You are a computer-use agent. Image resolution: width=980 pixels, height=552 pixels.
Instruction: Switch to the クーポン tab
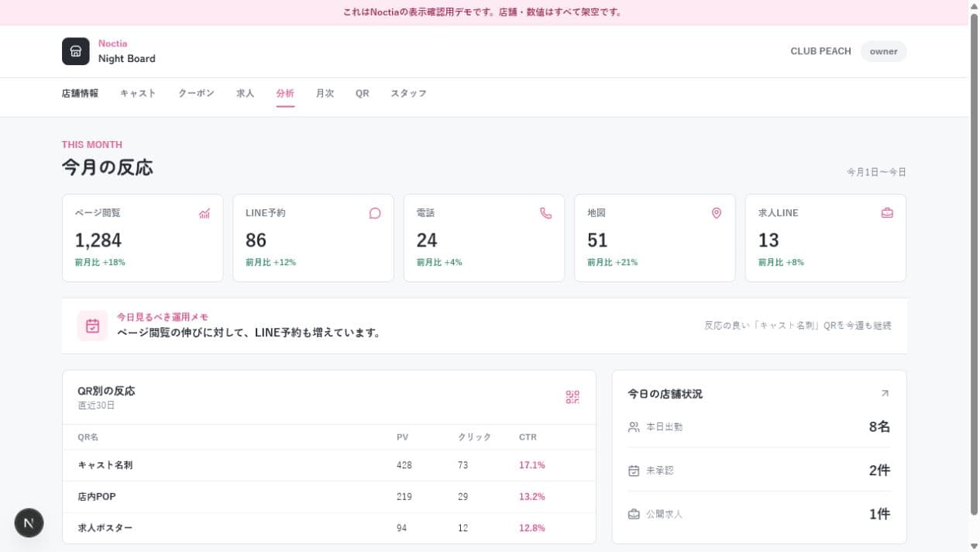(x=196, y=94)
